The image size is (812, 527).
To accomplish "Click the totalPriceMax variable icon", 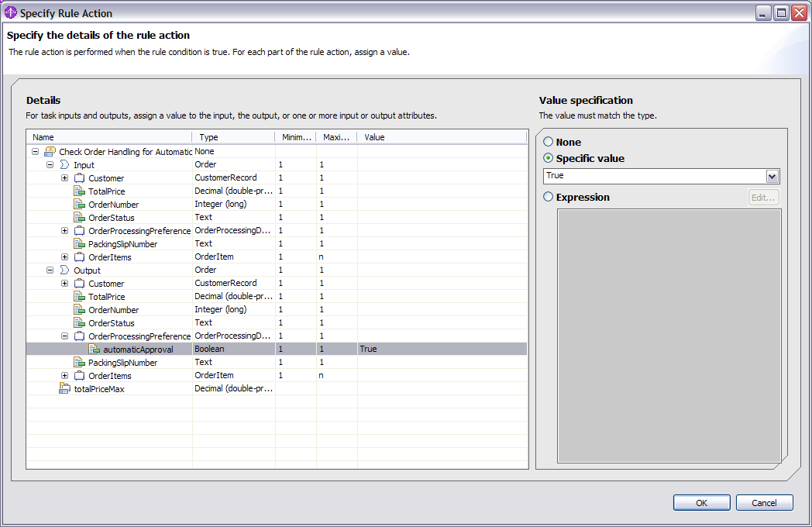I will (x=65, y=389).
